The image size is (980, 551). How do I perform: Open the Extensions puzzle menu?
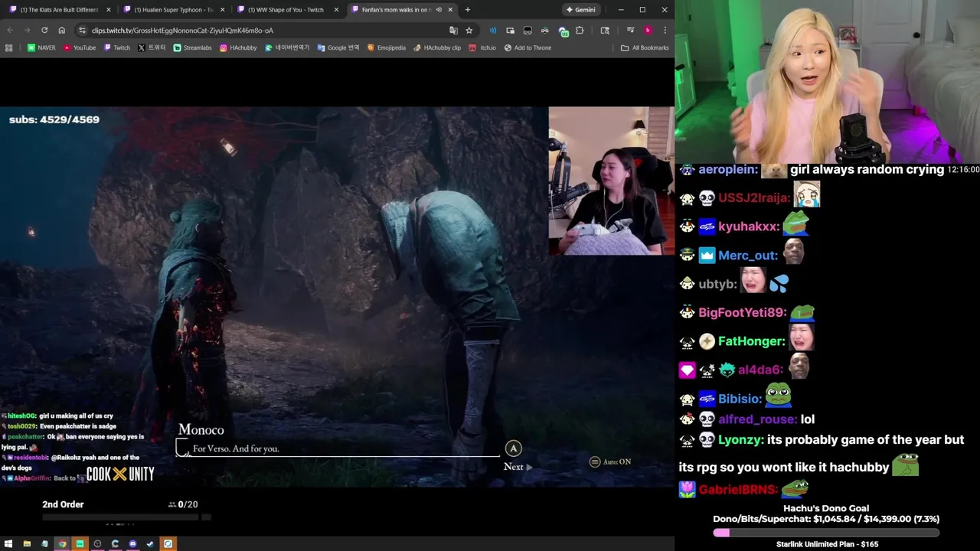click(x=580, y=30)
